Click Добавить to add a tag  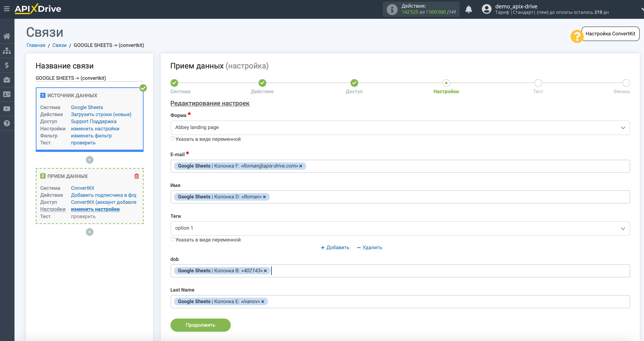tap(335, 248)
